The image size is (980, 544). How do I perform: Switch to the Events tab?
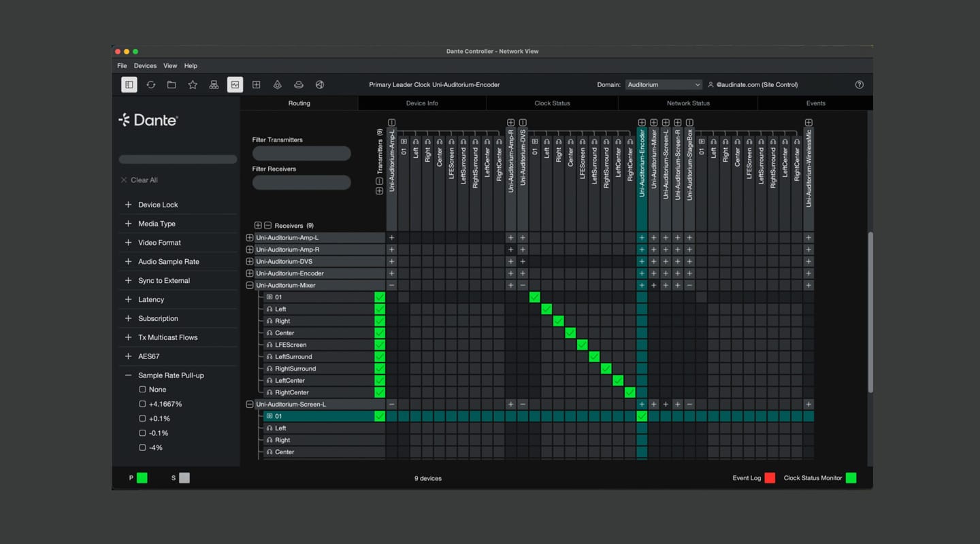click(815, 103)
